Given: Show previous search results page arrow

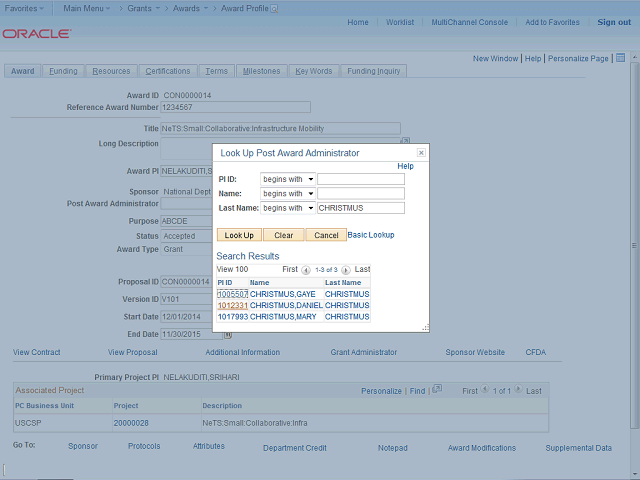Looking at the screenshot, I should pos(306,270).
